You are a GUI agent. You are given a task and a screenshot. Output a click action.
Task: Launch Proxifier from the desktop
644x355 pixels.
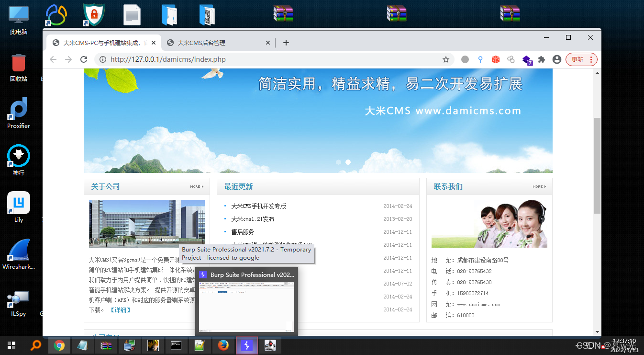(x=19, y=114)
